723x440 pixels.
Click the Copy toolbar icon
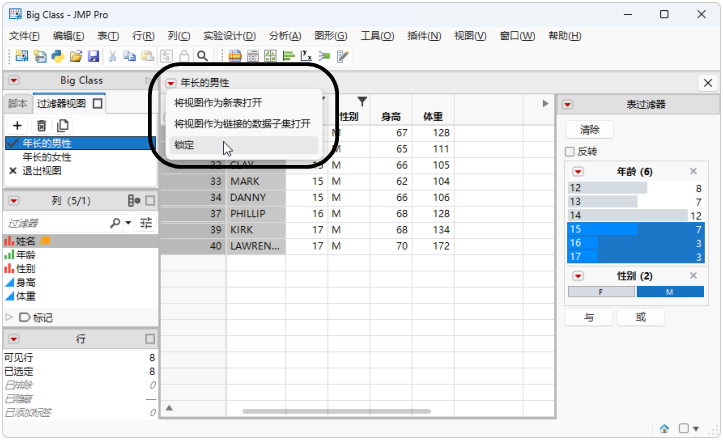[130, 56]
